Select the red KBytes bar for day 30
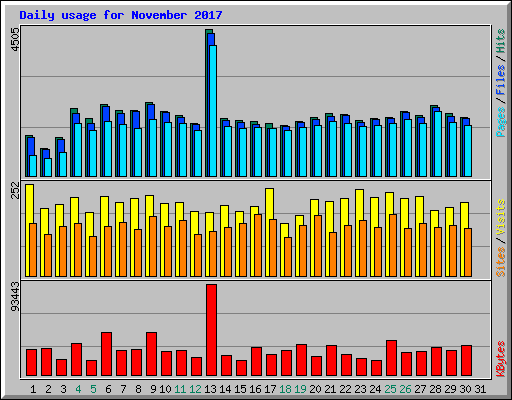Viewport: 512px width, 400px height. 467,361
